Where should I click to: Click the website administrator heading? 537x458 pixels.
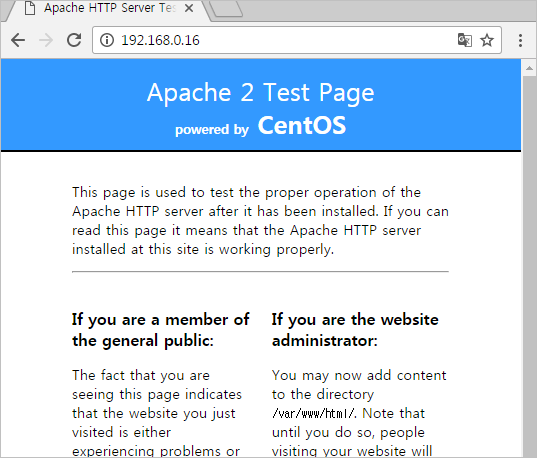pyautogui.click(x=355, y=330)
